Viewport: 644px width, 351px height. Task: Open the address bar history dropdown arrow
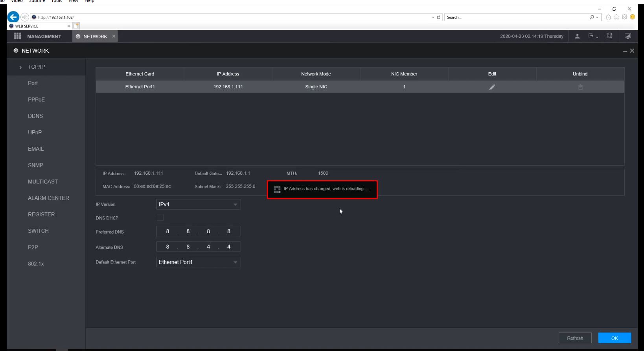click(433, 17)
